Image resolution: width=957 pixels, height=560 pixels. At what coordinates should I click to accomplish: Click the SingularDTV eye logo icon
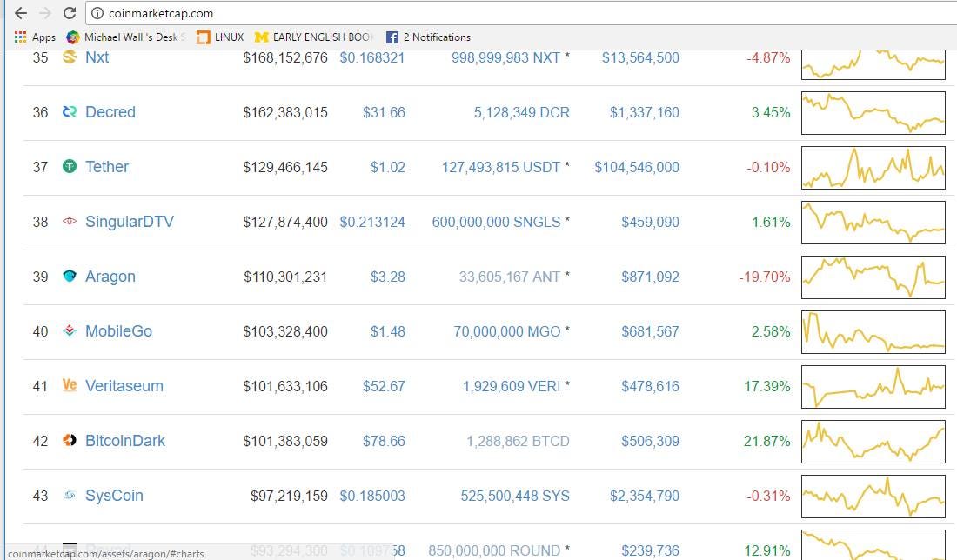click(x=70, y=221)
